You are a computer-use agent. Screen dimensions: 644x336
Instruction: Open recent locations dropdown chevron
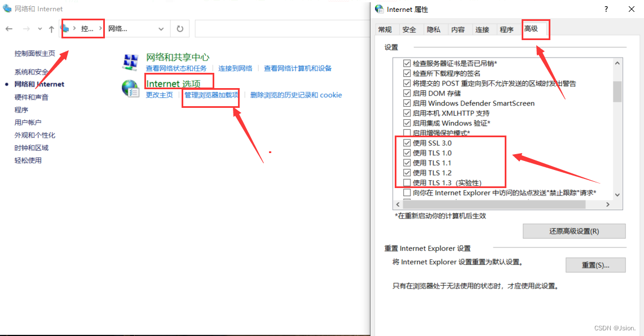40,29
